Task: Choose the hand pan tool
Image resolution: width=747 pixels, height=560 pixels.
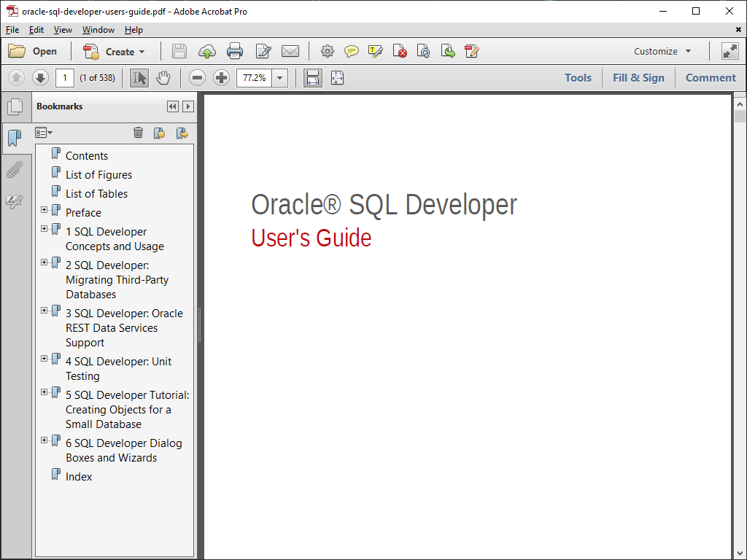Action: click(163, 77)
